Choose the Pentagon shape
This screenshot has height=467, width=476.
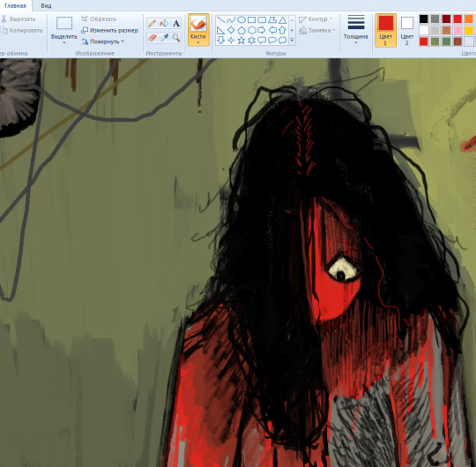(242, 30)
